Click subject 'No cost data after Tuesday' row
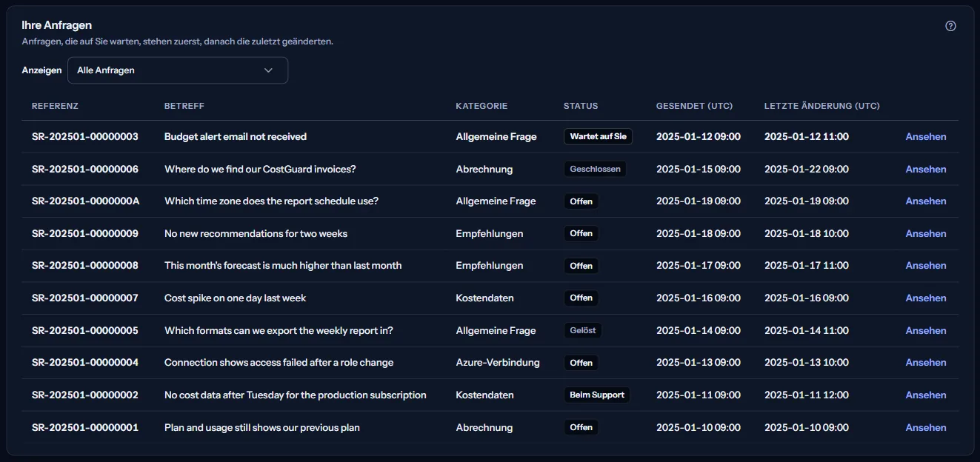The image size is (980, 462). point(296,395)
